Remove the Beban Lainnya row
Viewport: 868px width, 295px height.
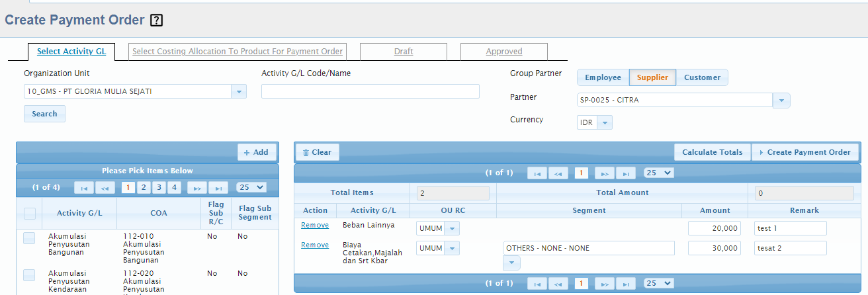pos(314,225)
